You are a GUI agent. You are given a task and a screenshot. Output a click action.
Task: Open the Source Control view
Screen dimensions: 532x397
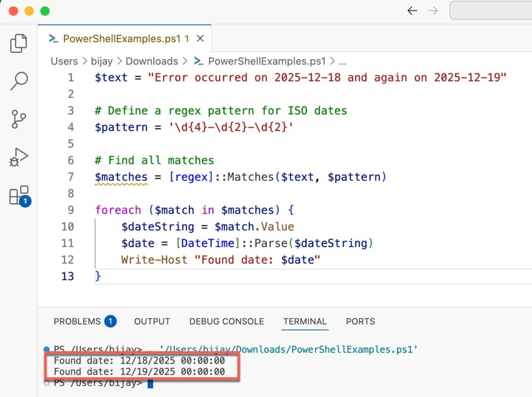click(18, 118)
